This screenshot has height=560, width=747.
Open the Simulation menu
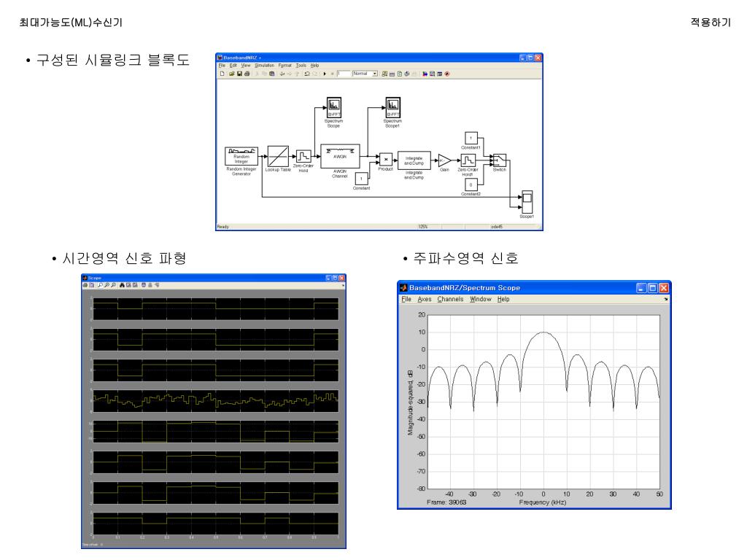[264, 65]
